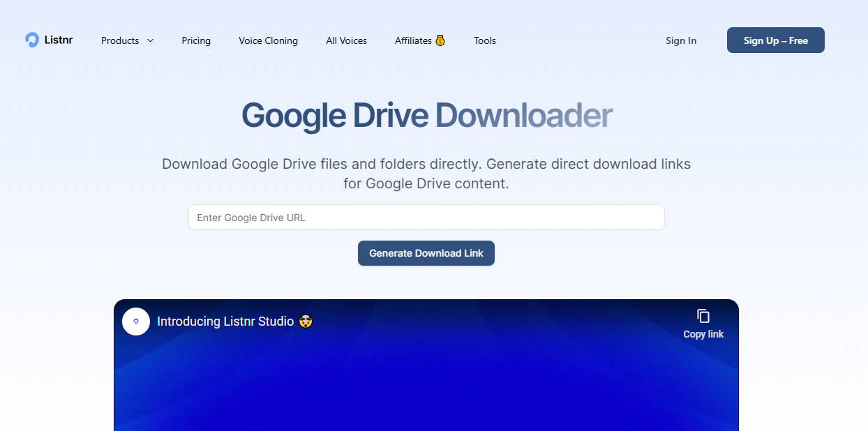Click the Generate Download Link button
Image resolution: width=868 pixels, height=431 pixels.
pyautogui.click(x=426, y=253)
